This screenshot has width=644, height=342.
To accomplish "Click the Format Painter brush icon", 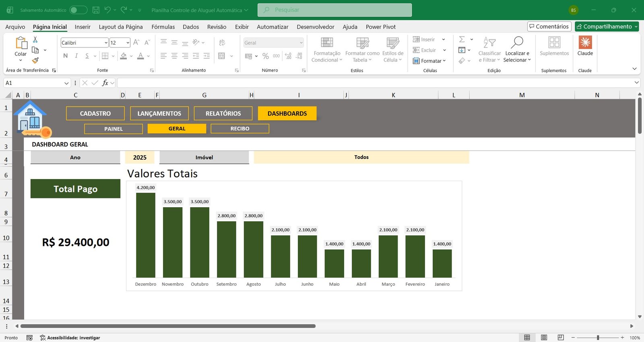I will (35, 60).
